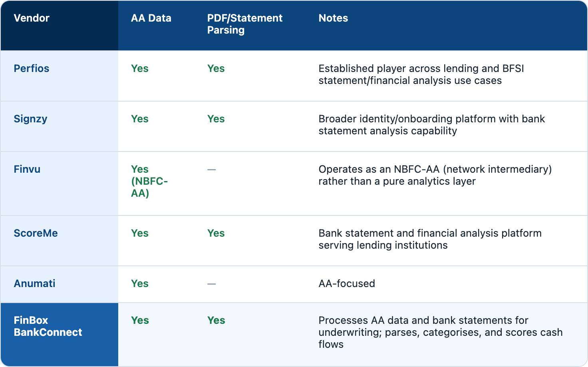
Task: Open the Perfios vendor name
Action: click(x=32, y=68)
